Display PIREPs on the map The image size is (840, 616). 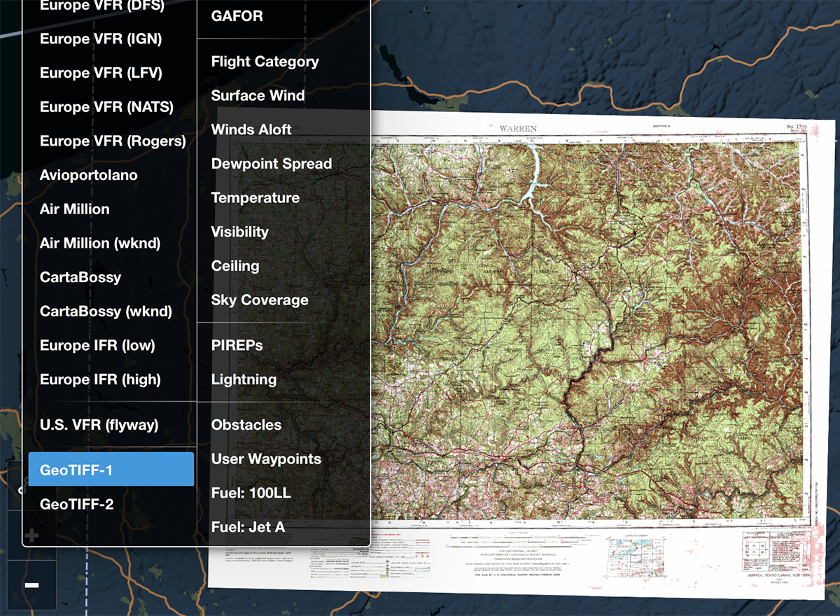coord(237,345)
